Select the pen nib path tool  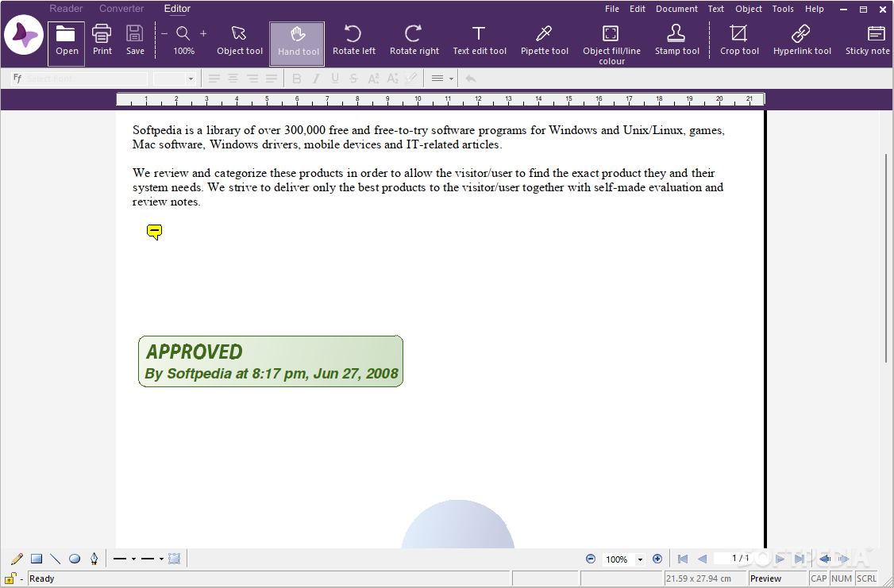click(x=94, y=559)
